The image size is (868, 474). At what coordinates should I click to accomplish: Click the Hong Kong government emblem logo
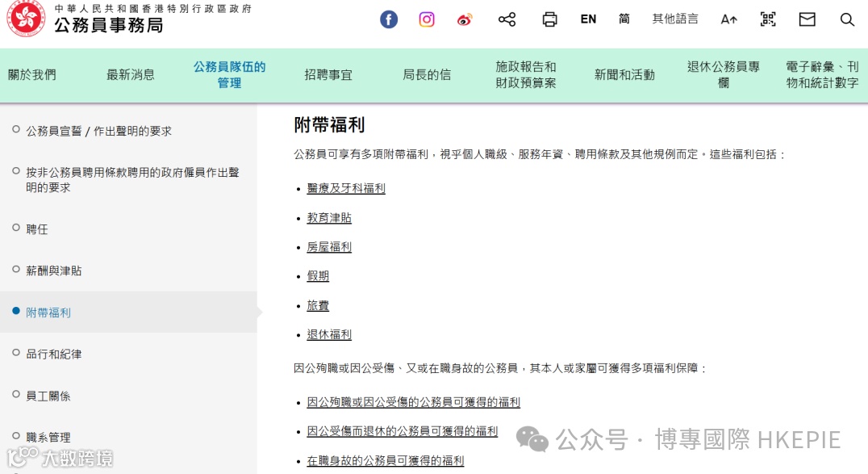click(25, 21)
